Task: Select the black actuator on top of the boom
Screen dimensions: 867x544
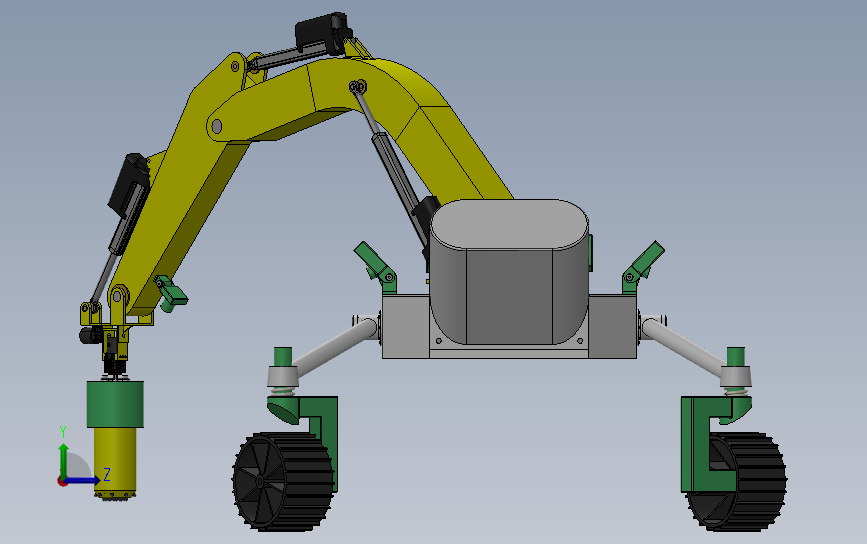Action: (x=323, y=34)
